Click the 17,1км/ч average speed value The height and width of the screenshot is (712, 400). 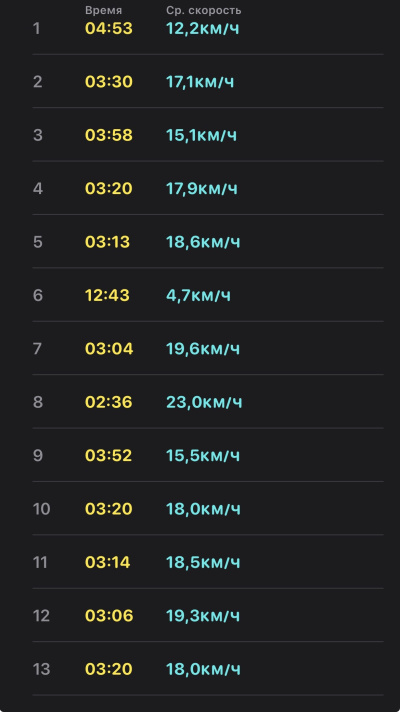click(x=200, y=82)
